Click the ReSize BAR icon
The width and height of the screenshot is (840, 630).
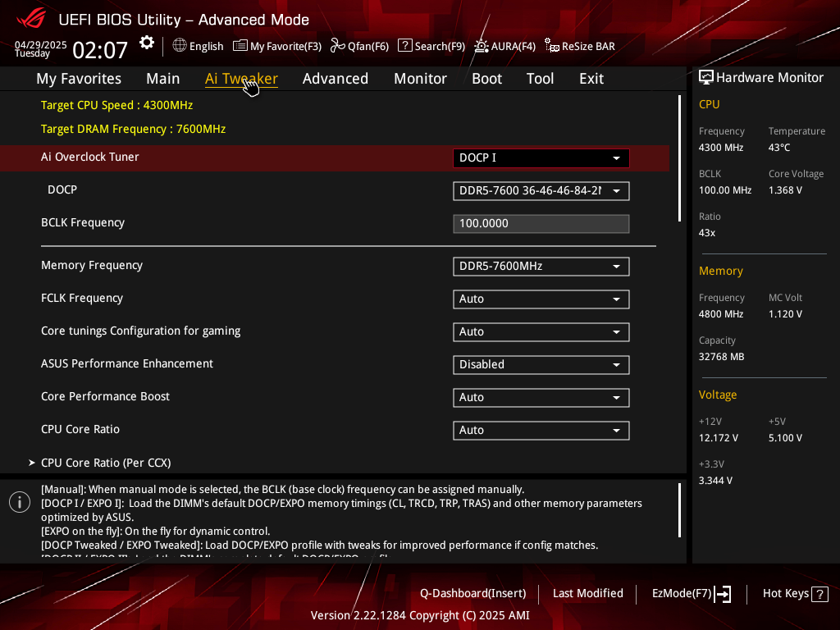pos(552,46)
